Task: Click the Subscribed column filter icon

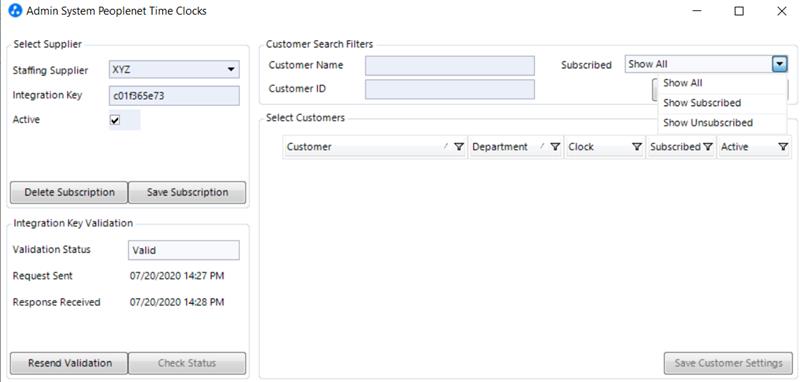Action: 708,147
